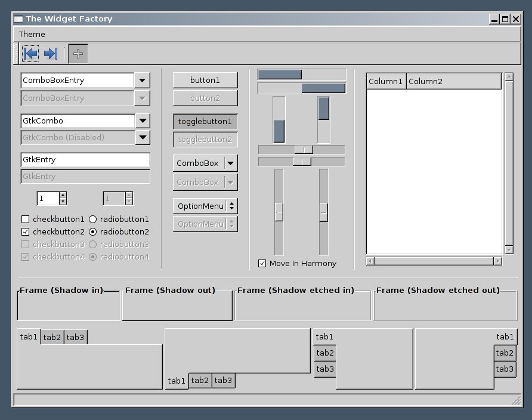The width and height of the screenshot is (532, 420).
Task: Switch to tab3 in the top-tabbed notebook
Action: click(75, 337)
